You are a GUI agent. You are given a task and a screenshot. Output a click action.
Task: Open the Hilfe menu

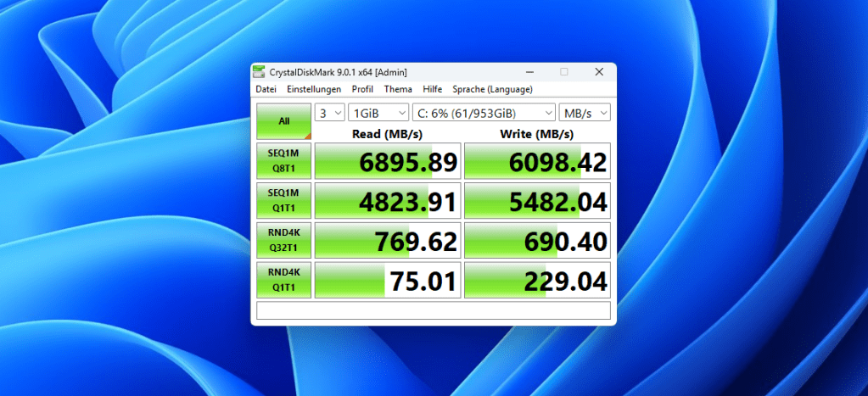[x=432, y=89]
